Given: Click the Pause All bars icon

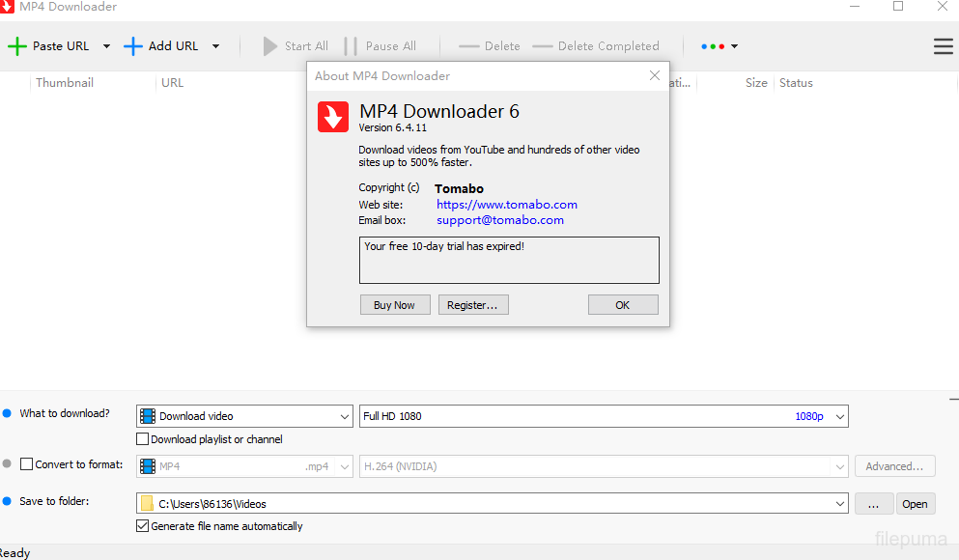Looking at the screenshot, I should coord(351,46).
